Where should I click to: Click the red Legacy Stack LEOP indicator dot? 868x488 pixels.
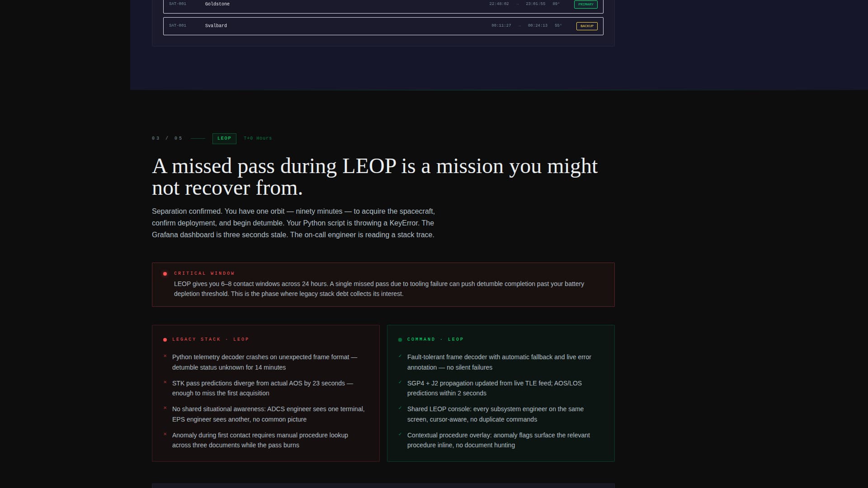tap(165, 339)
